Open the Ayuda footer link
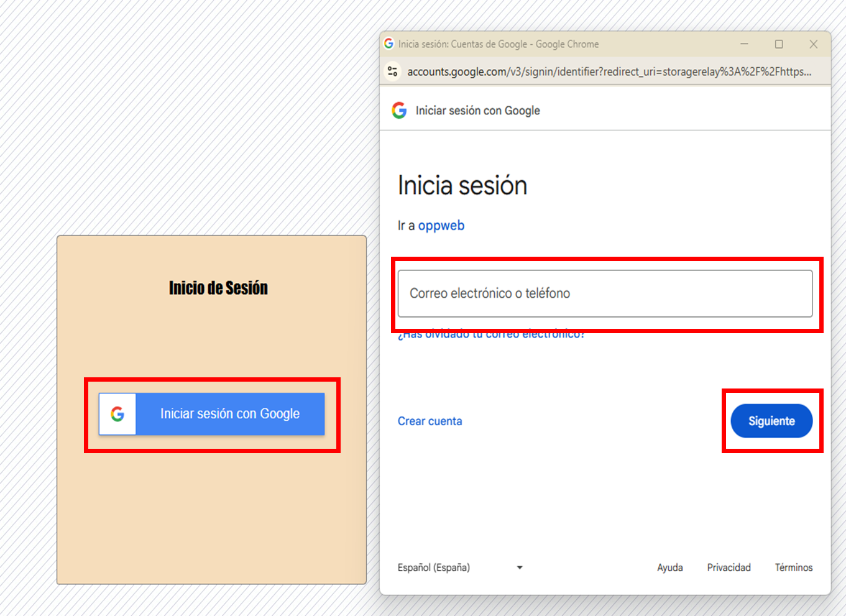 coord(669,568)
